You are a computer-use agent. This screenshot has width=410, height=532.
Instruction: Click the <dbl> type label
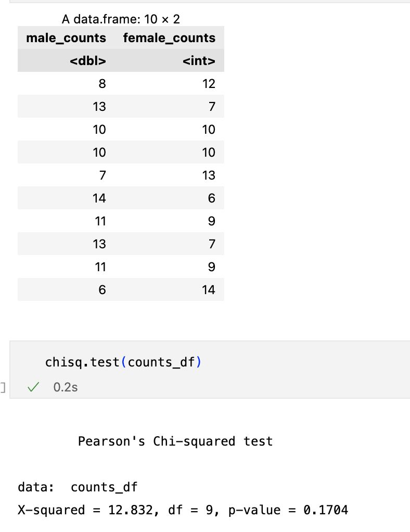click(88, 61)
